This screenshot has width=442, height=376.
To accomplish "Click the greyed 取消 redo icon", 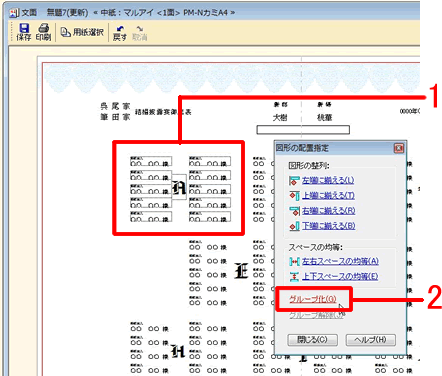I will pos(140,33).
